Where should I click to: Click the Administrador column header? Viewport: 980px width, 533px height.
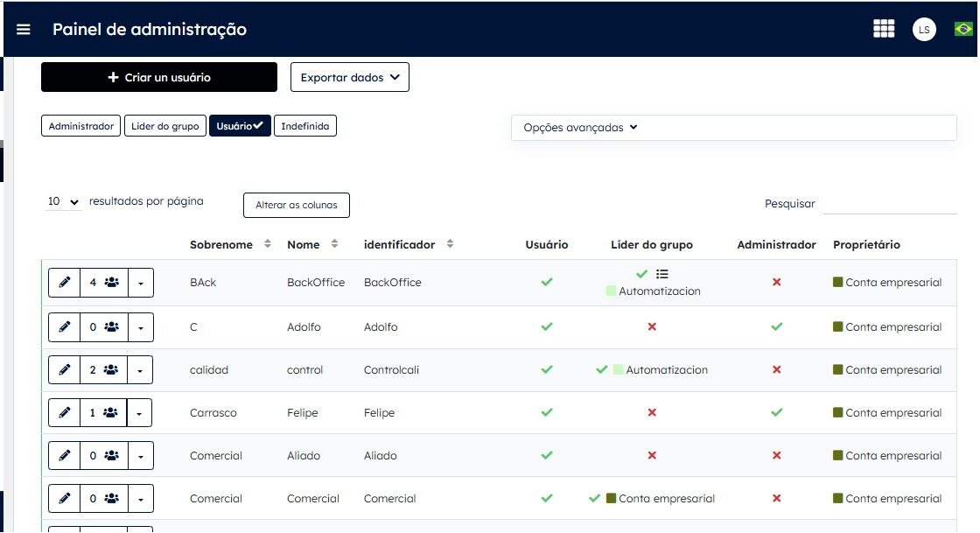[776, 244]
